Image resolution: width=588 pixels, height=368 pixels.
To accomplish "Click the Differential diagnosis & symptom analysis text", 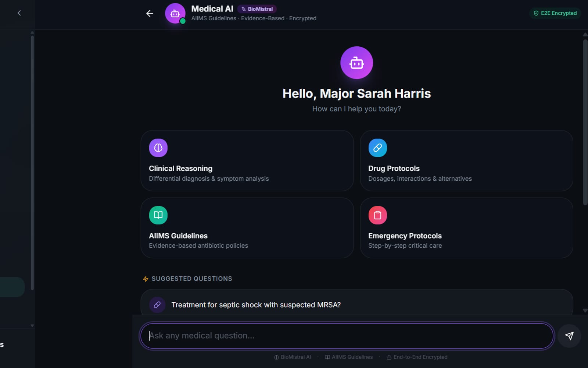I will 209,178.
